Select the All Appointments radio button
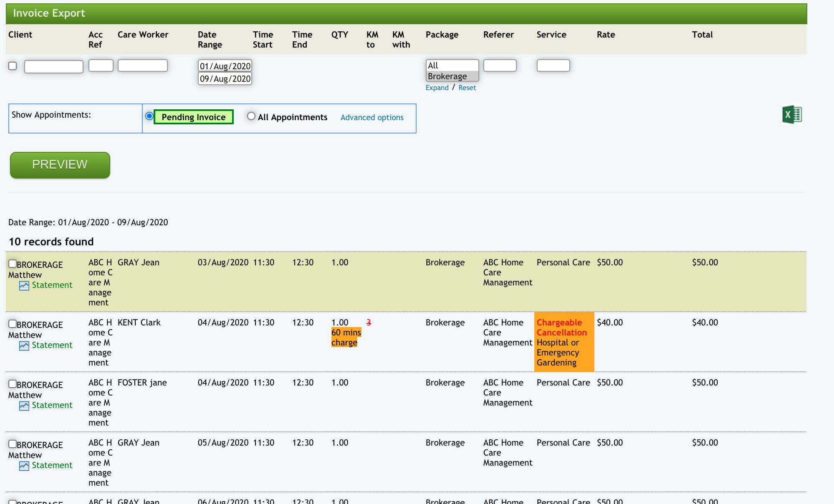This screenshot has width=834, height=504. [251, 116]
